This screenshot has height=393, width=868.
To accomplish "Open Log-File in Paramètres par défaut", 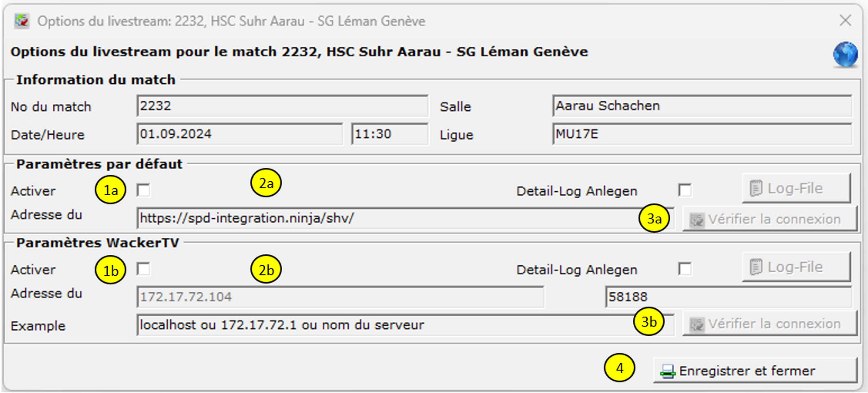I will pyautogui.click(x=796, y=188).
